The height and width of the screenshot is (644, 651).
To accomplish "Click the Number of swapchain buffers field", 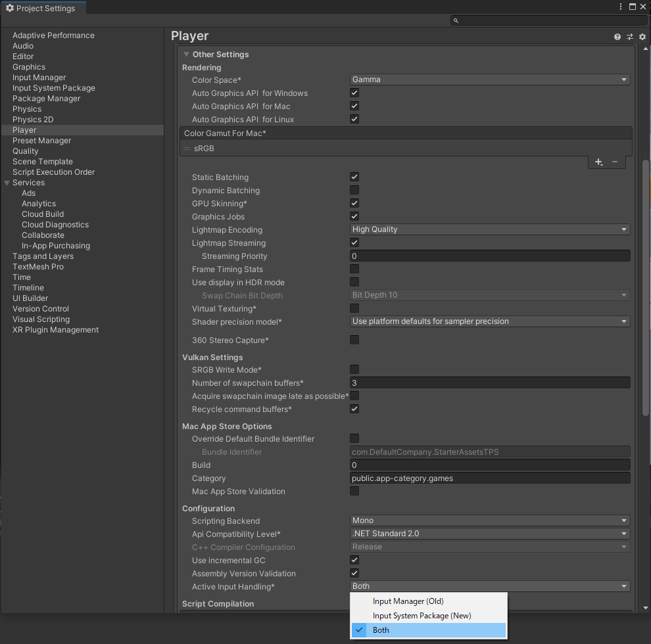I will click(490, 383).
